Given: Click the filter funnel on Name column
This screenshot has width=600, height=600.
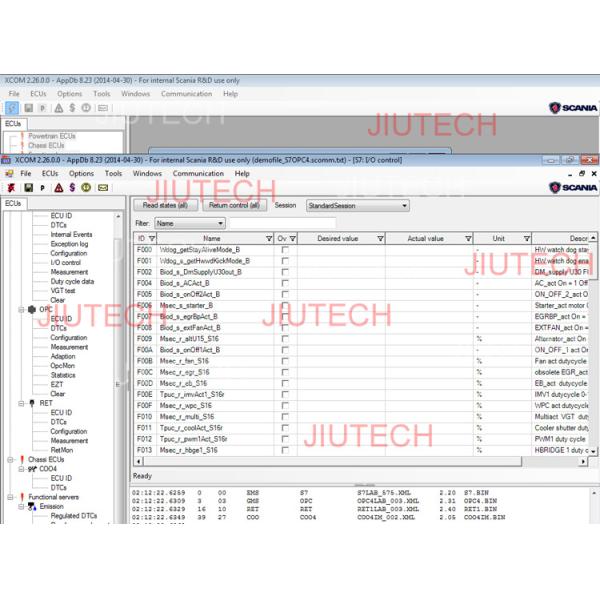Looking at the screenshot, I should tap(268, 239).
